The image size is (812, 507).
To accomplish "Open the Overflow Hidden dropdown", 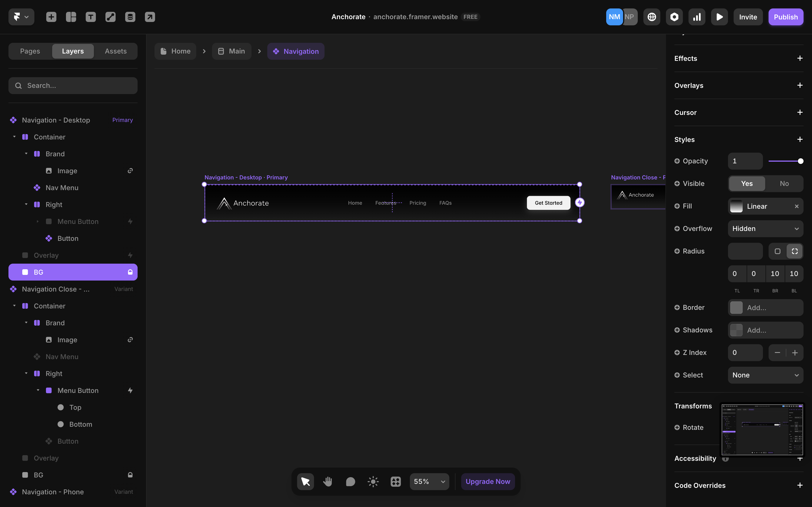I will click(765, 229).
